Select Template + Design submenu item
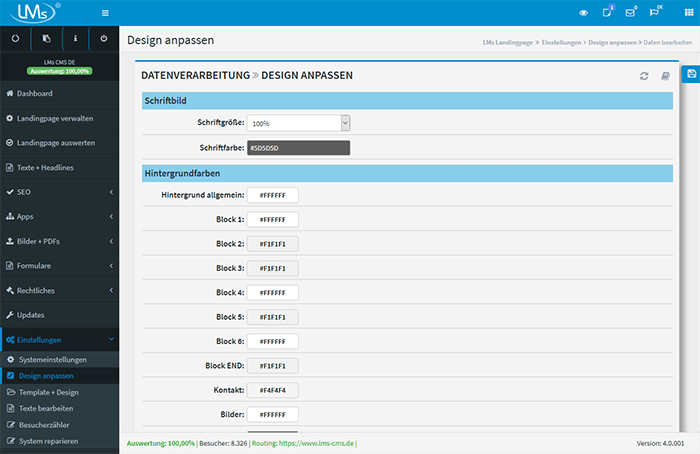 tap(59, 392)
